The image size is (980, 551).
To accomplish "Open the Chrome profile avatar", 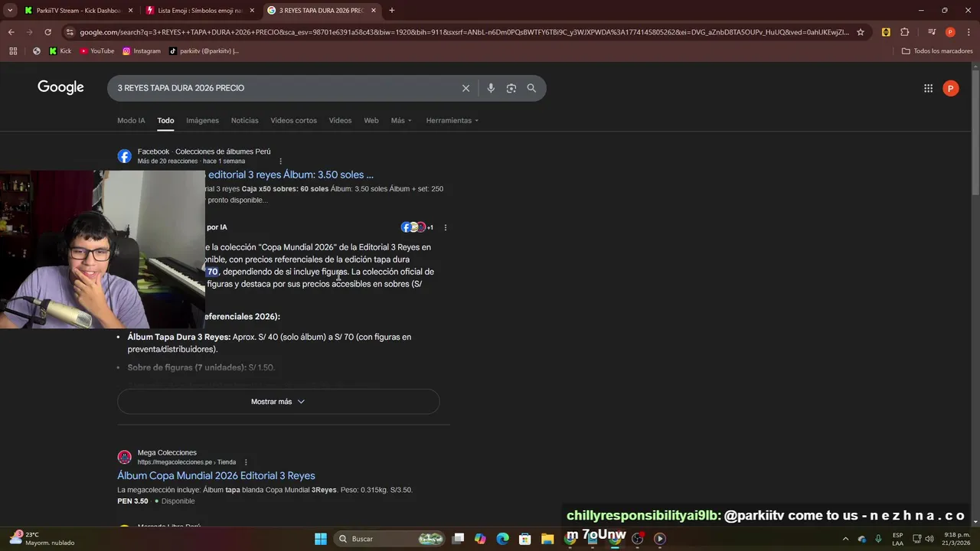I will click(x=950, y=32).
